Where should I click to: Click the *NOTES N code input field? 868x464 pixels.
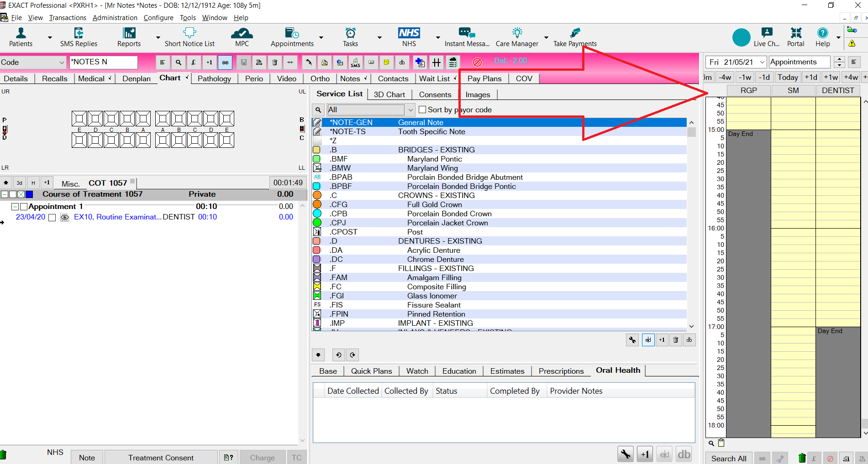103,62
